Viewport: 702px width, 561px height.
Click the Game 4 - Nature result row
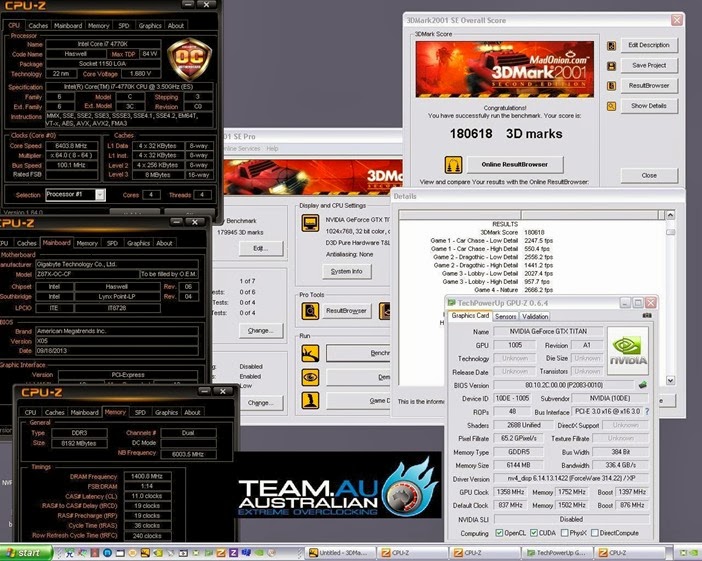[514, 290]
